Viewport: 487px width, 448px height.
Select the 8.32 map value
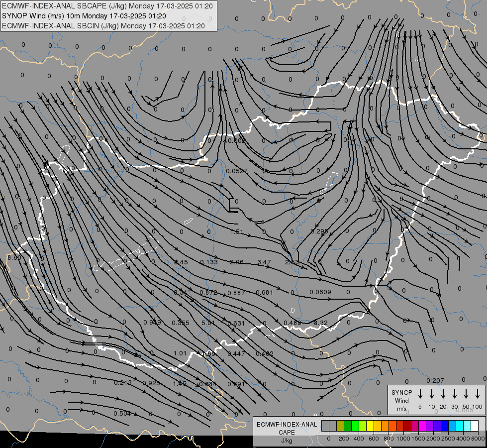pyautogui.click(x=320, y=323)
